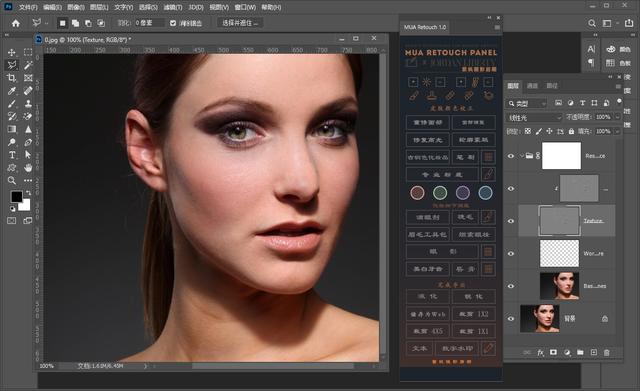This screenshot has width=640, height=391.
Task: Toggle lock all padlock icon in Layers panel
Action: click(x=571, y=131)
